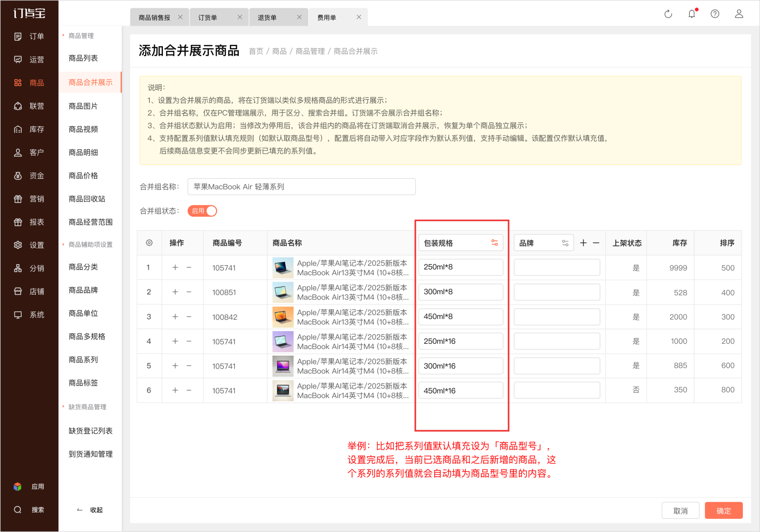
Task: Open the 系统 sidebar section
Action: 29,315
